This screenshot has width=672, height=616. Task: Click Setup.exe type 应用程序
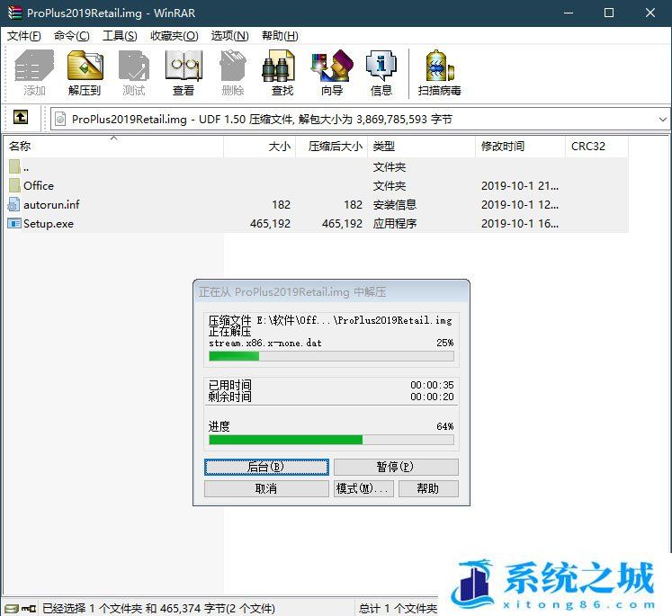click(x=395, y=223)
